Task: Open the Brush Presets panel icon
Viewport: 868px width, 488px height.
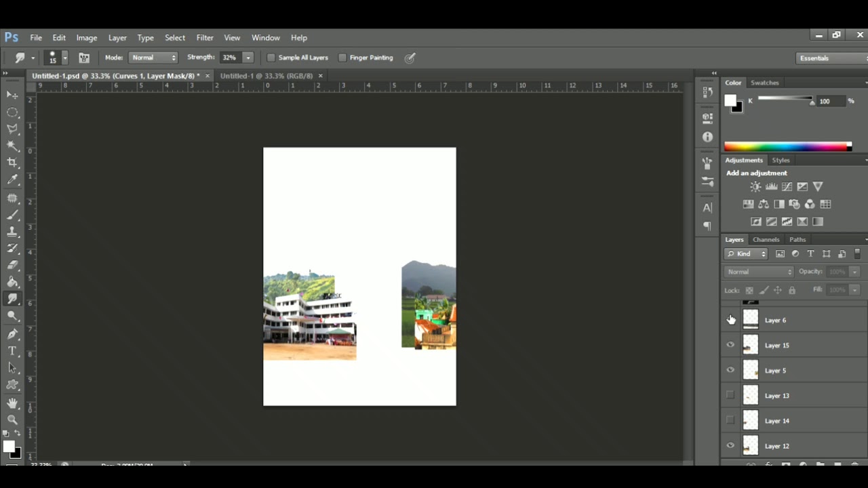Action: (707, 182)
